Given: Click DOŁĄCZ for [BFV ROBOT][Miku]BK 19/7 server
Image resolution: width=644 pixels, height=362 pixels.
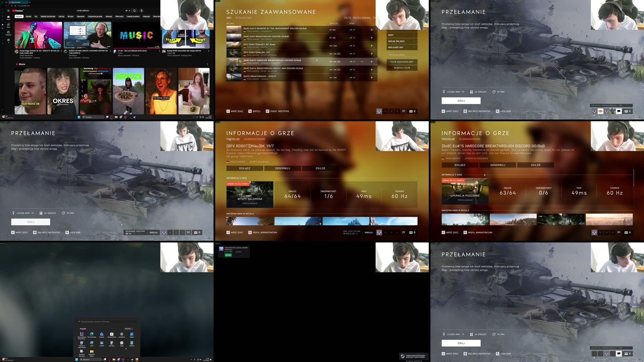Looking at the screenshot, I should point(245,168).
